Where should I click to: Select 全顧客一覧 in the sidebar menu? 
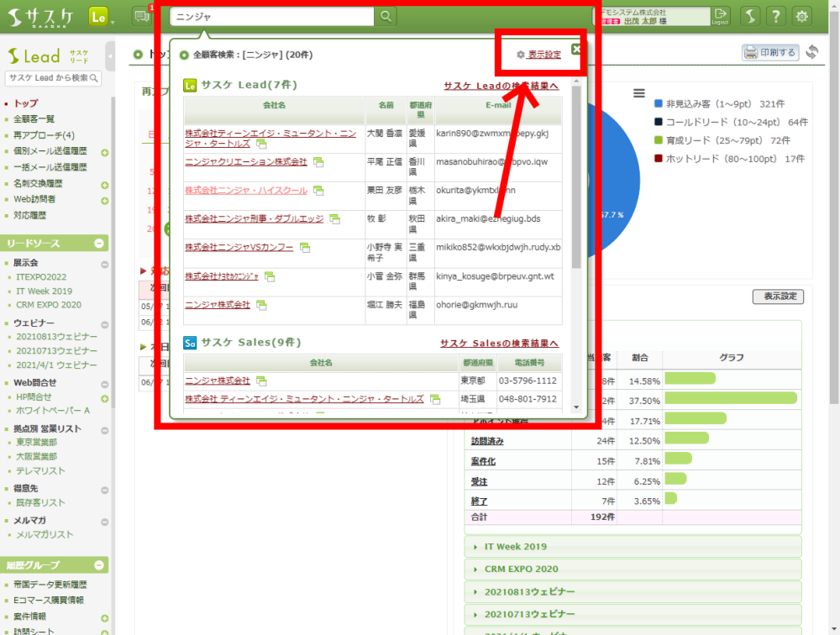point(34,119)
